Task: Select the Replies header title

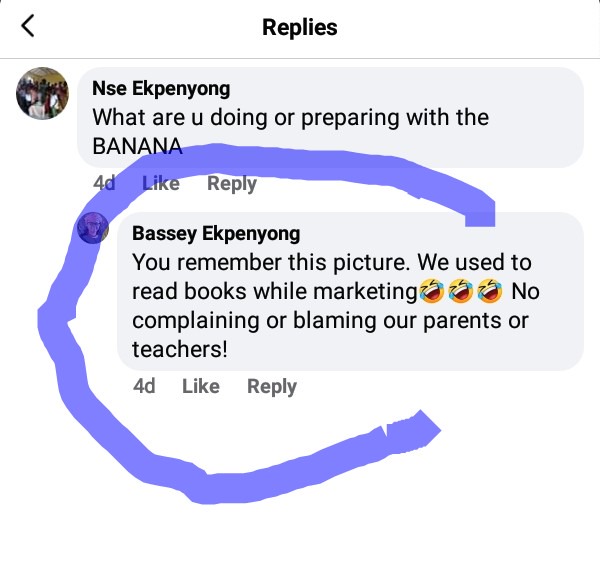Action: (x=300, y=27)
